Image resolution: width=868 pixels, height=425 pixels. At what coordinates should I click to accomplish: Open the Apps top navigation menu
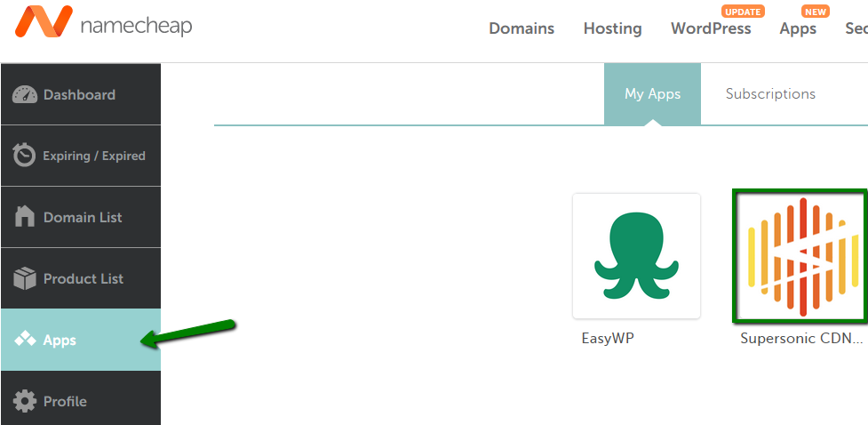pyautogui.click(x=798, y=28)
